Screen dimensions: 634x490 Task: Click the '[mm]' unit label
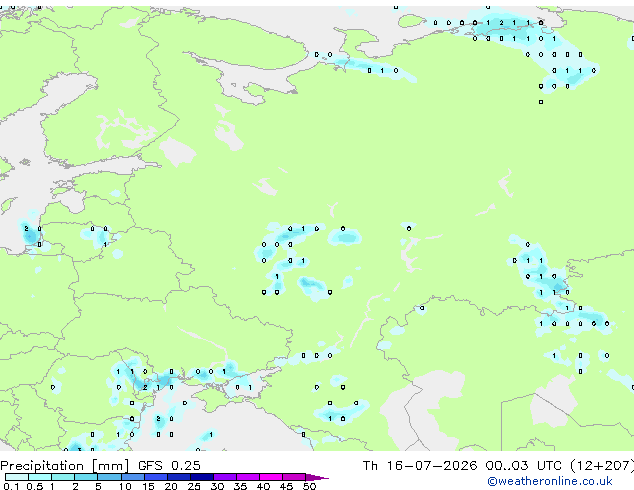tap(111, 466)
